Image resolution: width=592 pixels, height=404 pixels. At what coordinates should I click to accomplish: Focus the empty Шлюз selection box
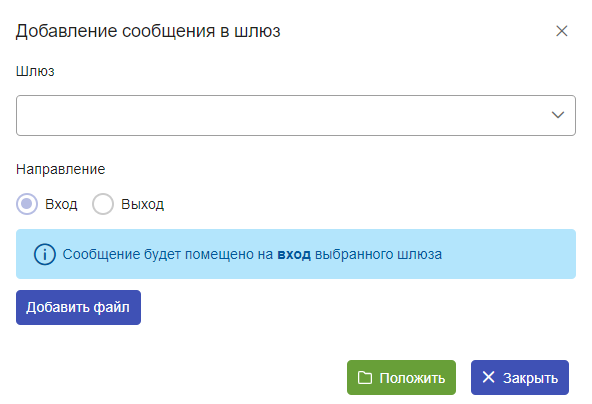296,115
